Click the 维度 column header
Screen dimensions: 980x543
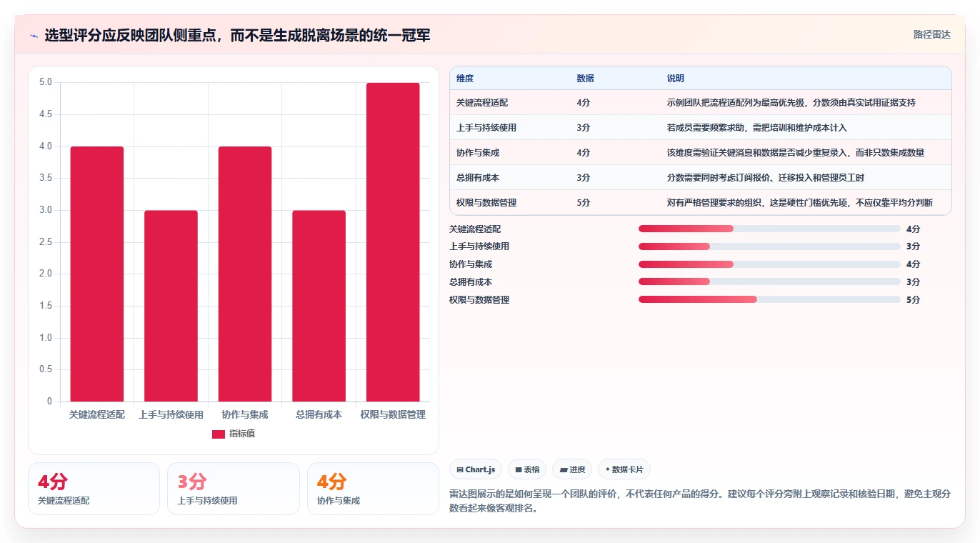click(465, 79)
